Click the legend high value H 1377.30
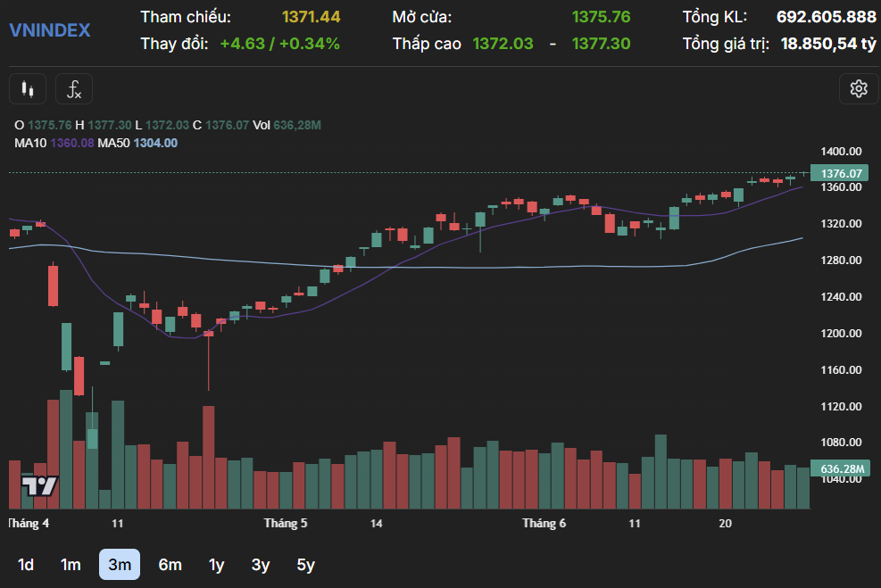 tap(104, 125)
